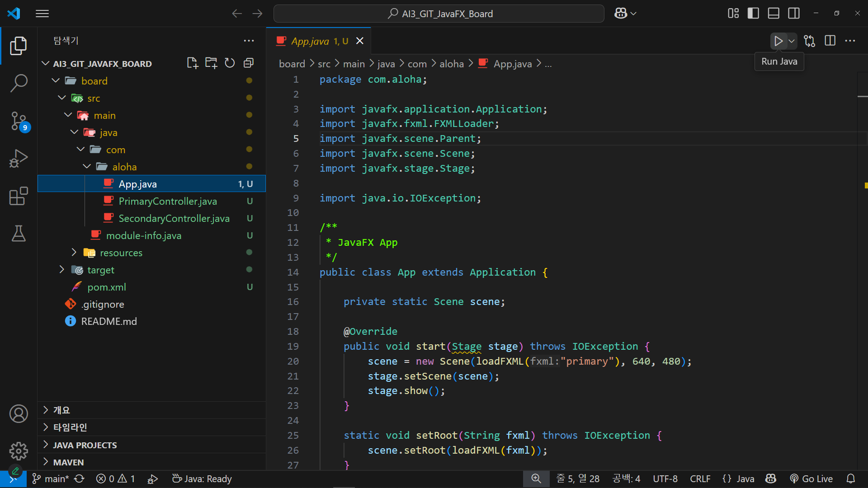
Task: Change CRLF end of line sequence
Action: (x=700, y=479)
